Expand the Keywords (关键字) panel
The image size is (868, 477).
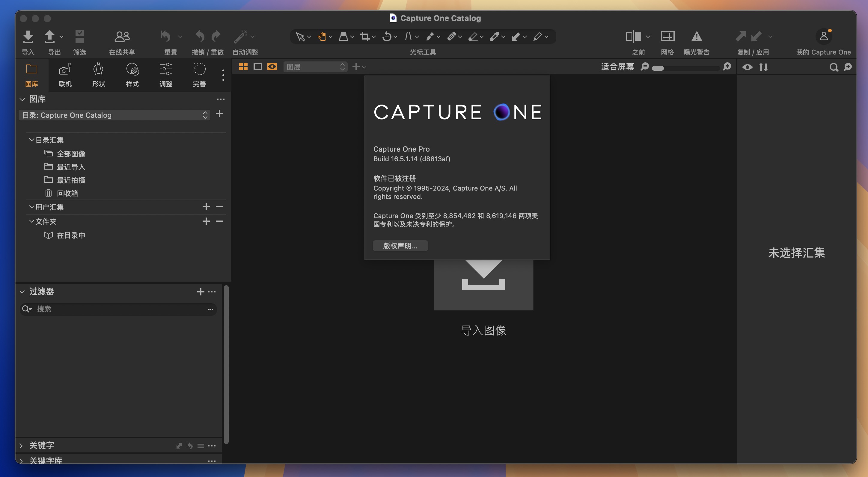21,445
